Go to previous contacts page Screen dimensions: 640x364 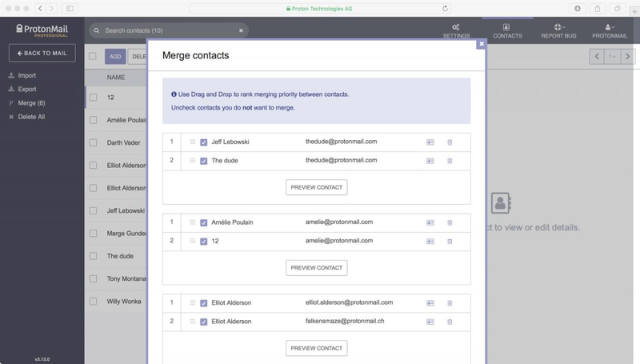(x=597, y=56)
